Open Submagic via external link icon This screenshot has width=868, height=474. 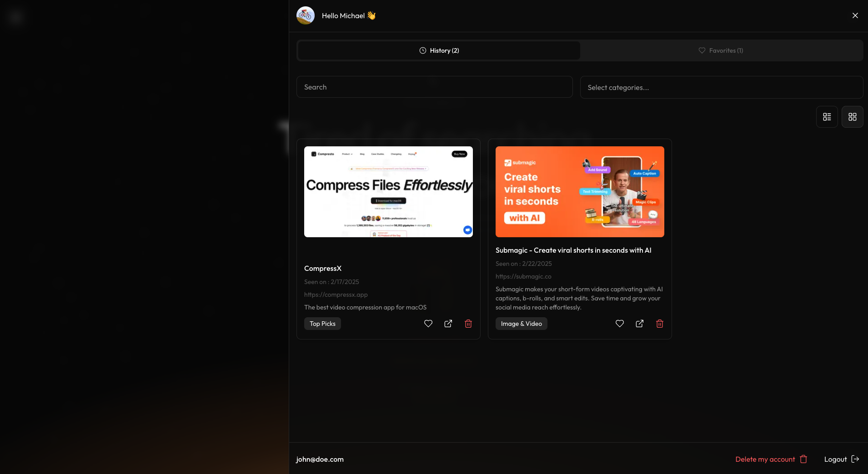pyautogui.click(x=640, y=324)
